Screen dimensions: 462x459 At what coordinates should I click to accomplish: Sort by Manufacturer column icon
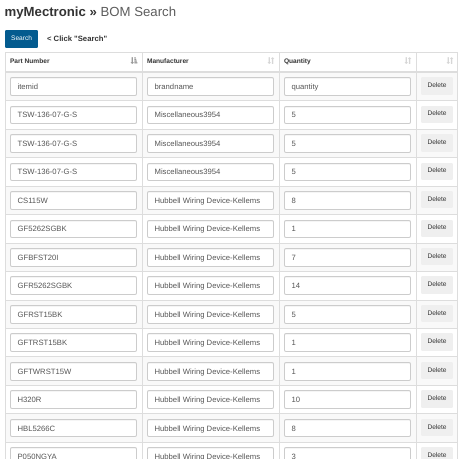tap(271, 61)
